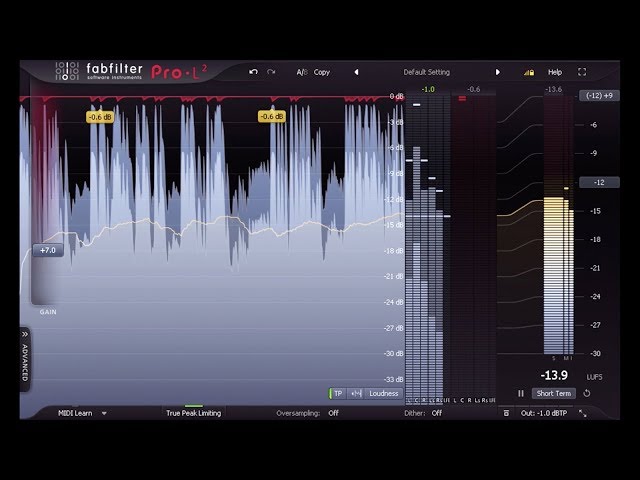Viewport: 640px width, 480px height.
Task: Click the Out: -1.0 dBTP output level
Action: pos(544,413)
